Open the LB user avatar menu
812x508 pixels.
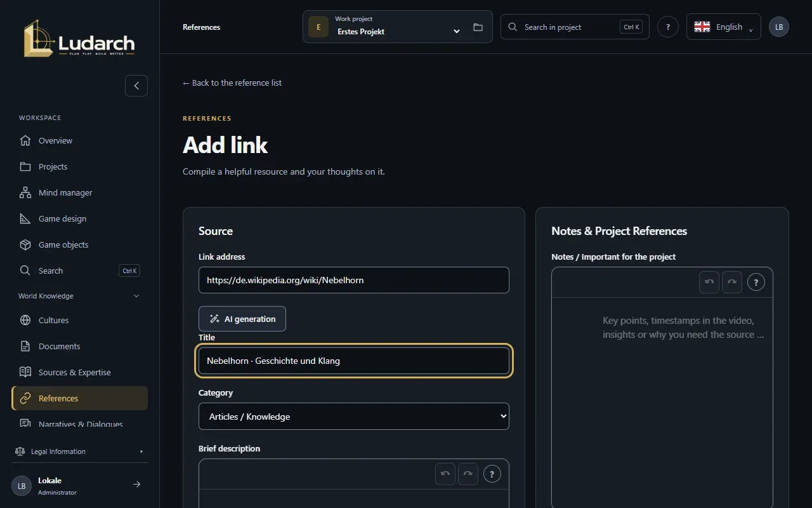(779, 27)
